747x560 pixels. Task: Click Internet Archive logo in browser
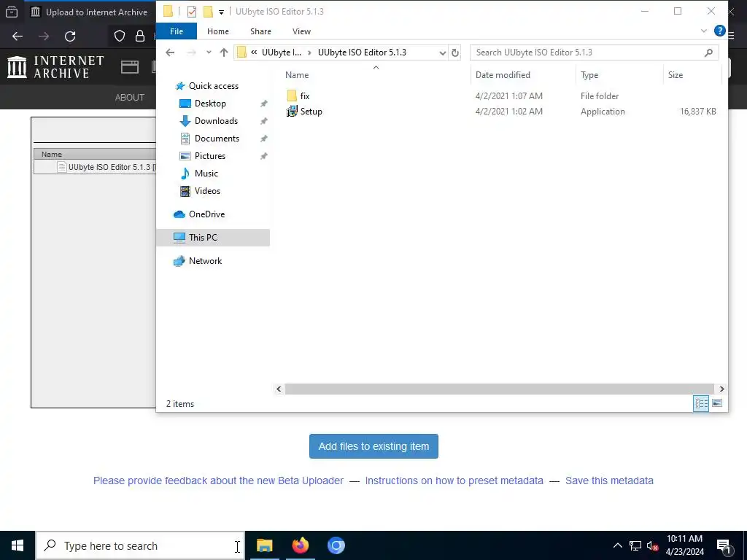[x=55, y=67]
